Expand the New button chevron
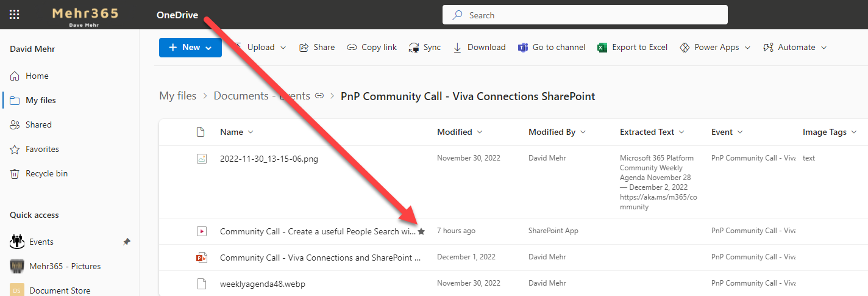This screenshot has height=296, width=868. 209,48
